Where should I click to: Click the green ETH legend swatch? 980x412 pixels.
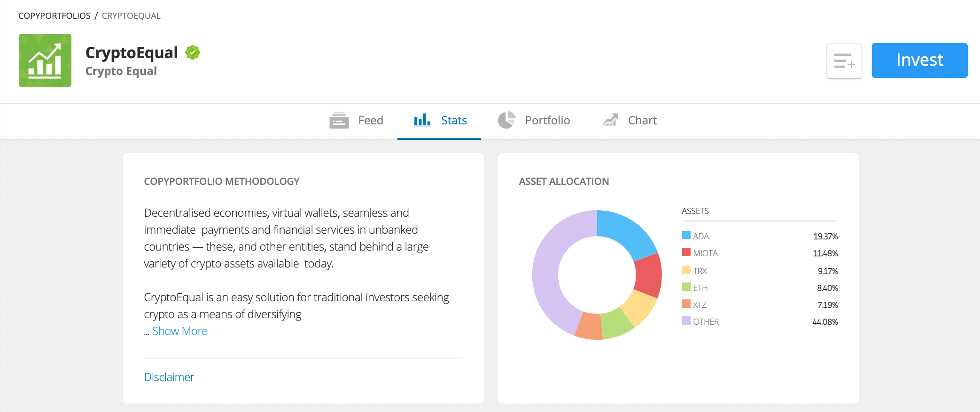pyautogui.click(x=686, y=287)
